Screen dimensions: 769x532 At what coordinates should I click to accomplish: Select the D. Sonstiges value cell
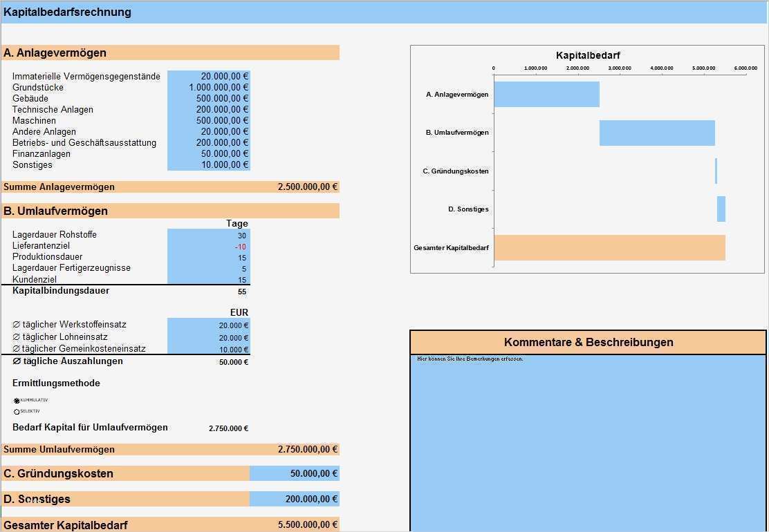pos(294,498)
